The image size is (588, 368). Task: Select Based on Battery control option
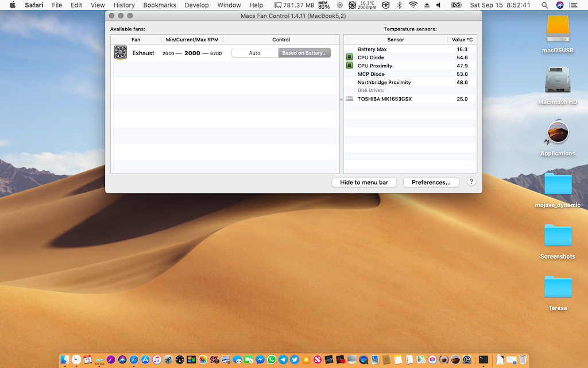click(x=304, y=53)
